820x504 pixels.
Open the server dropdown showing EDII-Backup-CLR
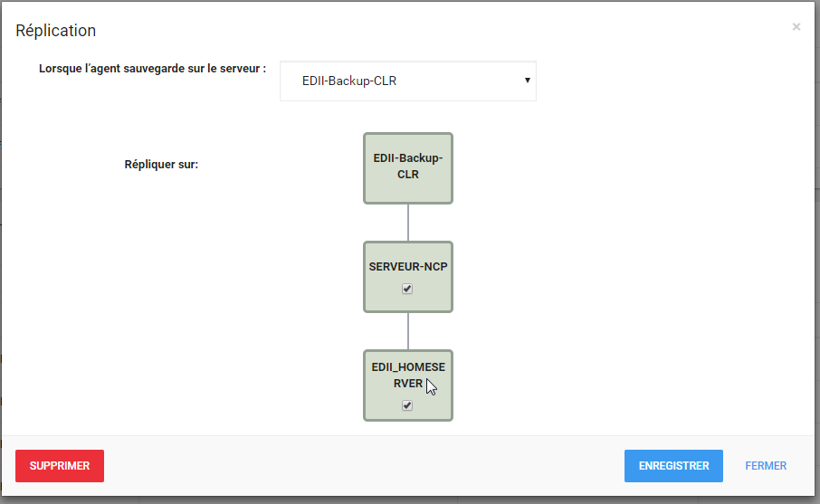tap(408, 81)
